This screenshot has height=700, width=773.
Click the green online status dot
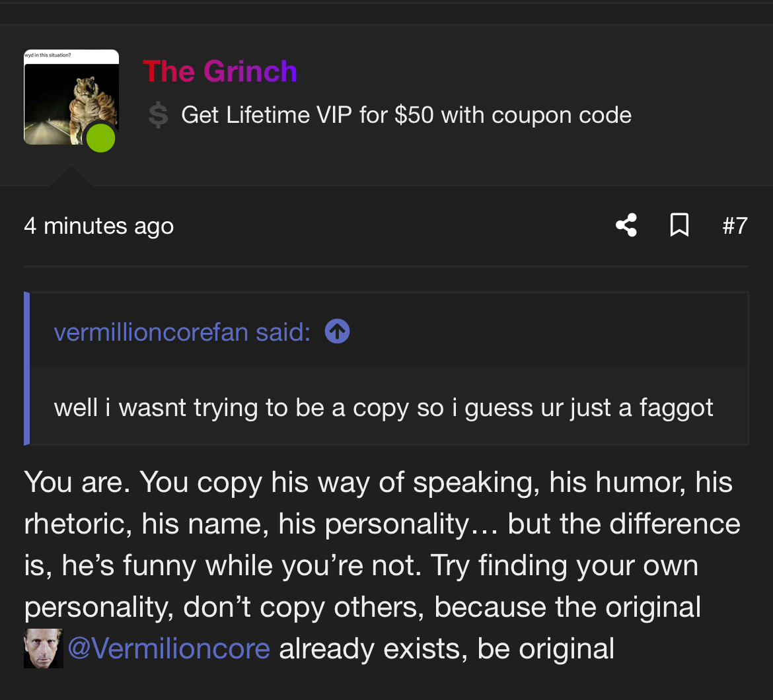(x=101, y=138)
